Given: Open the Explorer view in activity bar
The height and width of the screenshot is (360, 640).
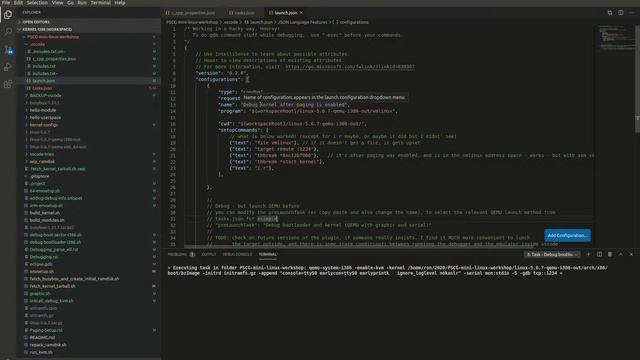Looking at the screenshot, I should point(8,15).
